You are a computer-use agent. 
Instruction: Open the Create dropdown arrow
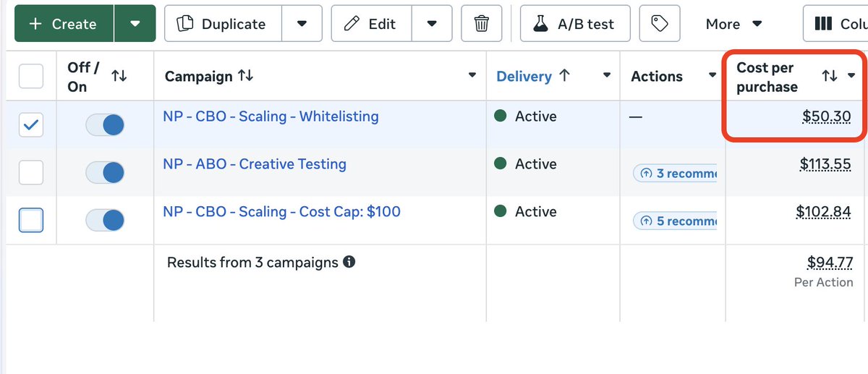click(x=135, y=24)
